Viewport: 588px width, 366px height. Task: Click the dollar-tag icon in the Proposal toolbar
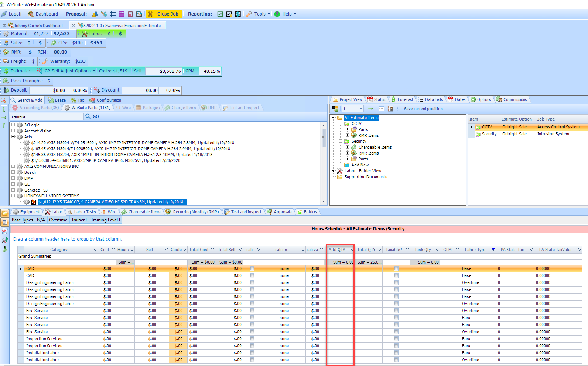tap(104, 14)
